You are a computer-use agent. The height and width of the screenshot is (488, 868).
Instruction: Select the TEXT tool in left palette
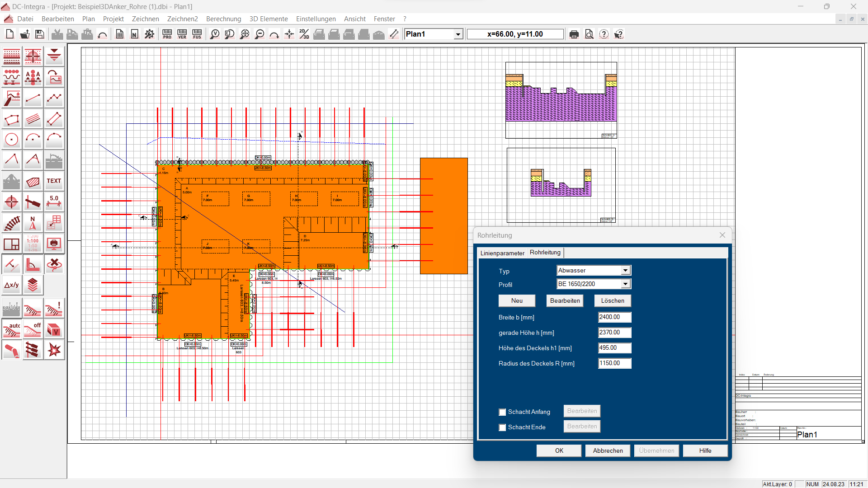pyautogui.click(x=54, y=181)
